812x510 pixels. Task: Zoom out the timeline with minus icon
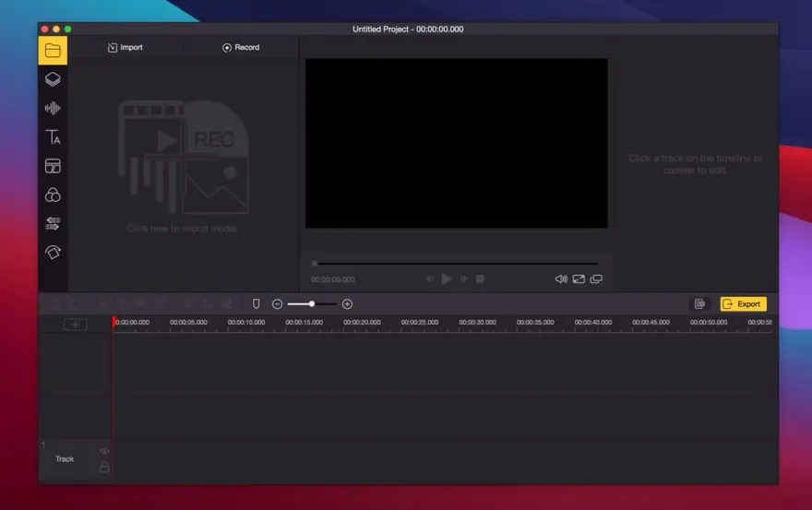coord(277,304)
